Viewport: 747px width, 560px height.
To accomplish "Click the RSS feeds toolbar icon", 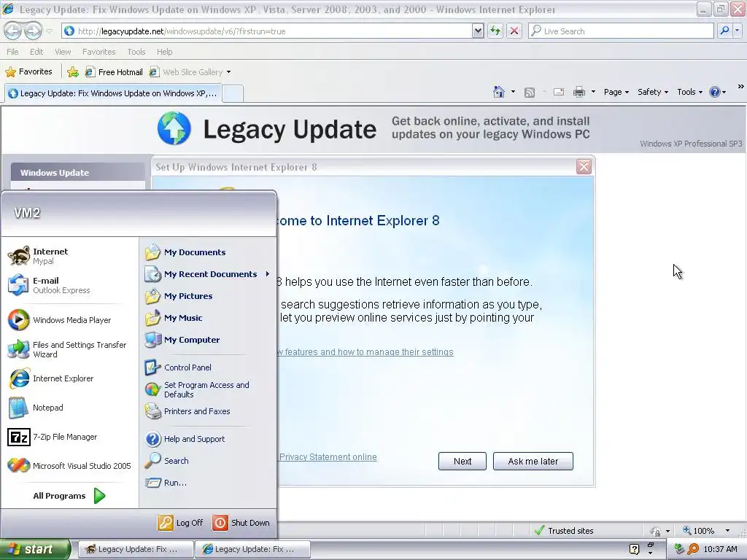I will [x=530, y=93].
